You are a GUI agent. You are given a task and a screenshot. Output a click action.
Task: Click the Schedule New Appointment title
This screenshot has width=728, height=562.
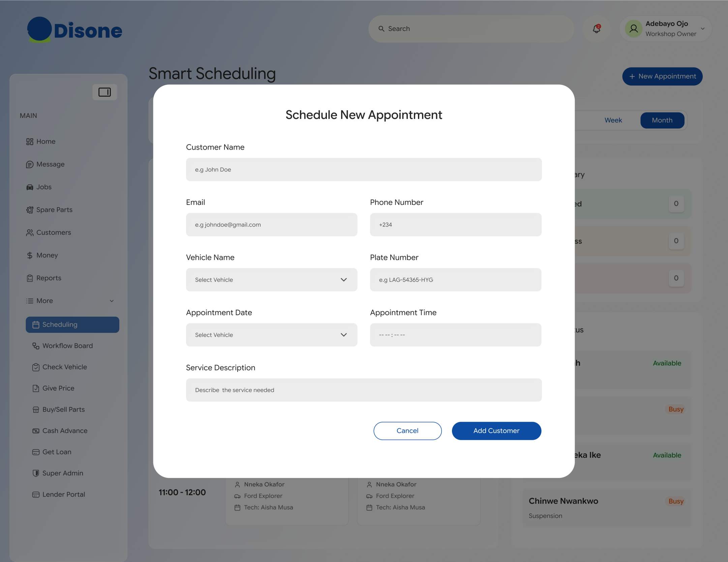(364, 115)
